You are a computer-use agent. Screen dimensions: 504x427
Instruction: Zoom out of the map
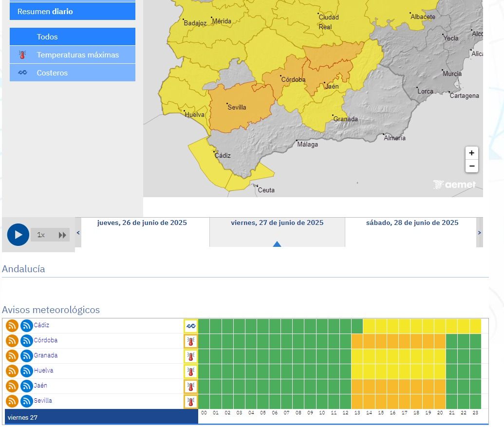[471, 166]
